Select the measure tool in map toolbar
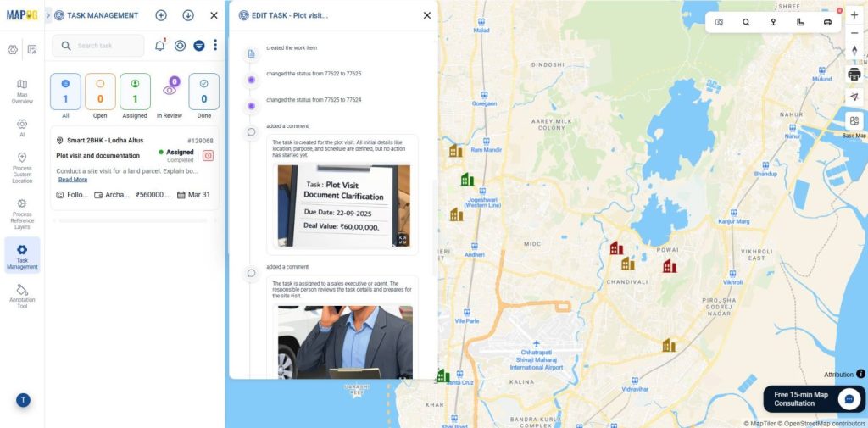The width and height of the screenshot is (868, 428). pos(800,22)
